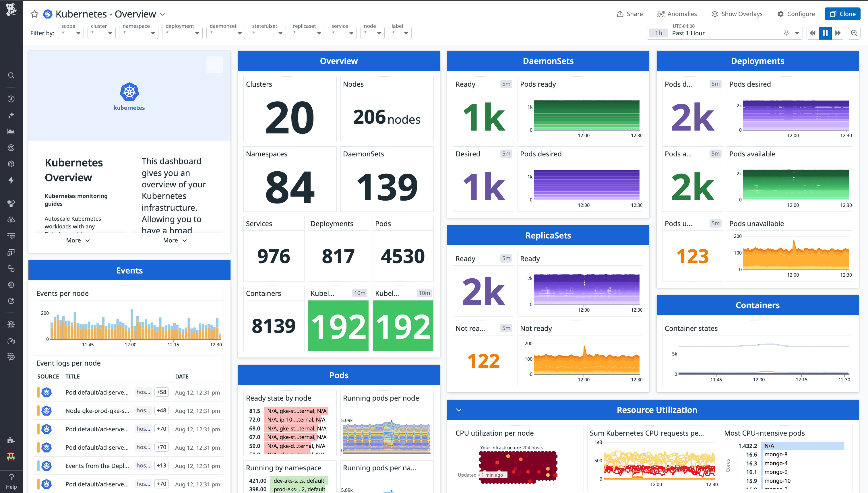Click the Clone button

point(842,14)
